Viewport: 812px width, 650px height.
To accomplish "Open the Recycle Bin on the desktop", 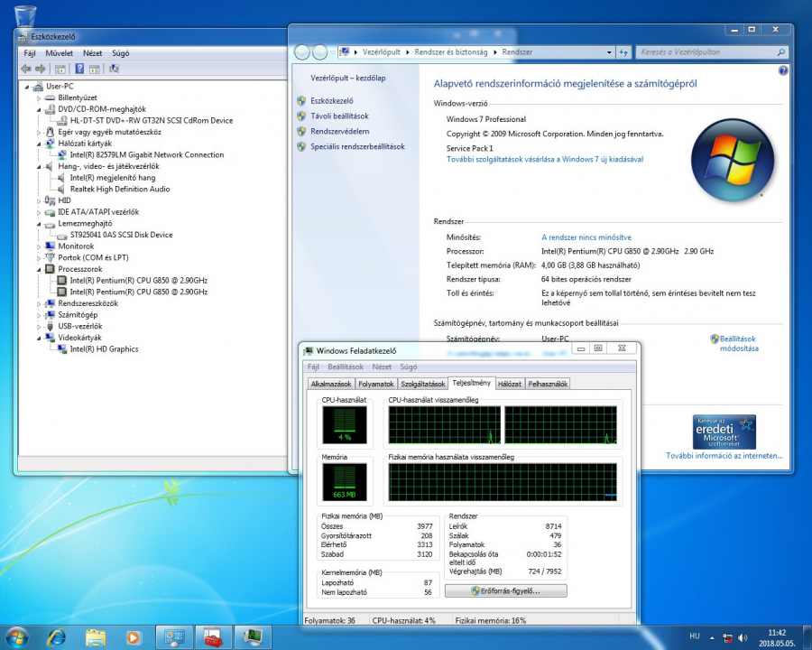I will [x=25, y=15].
